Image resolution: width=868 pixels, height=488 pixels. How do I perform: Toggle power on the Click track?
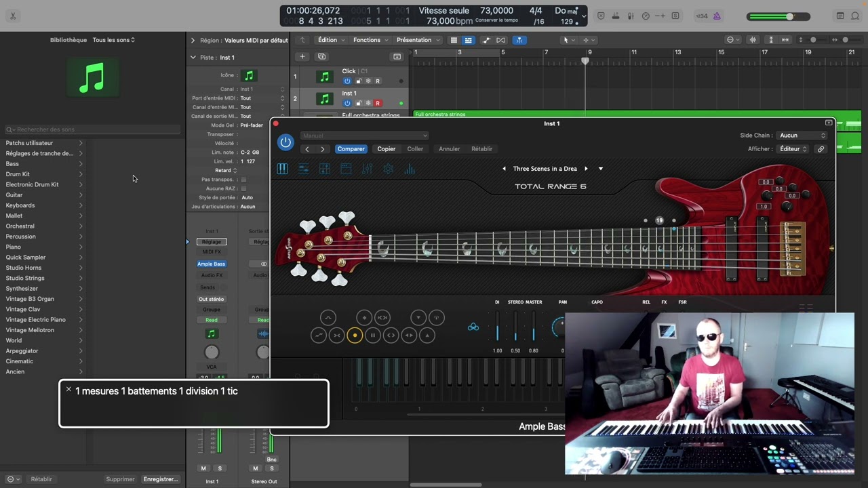coord(347,81)
